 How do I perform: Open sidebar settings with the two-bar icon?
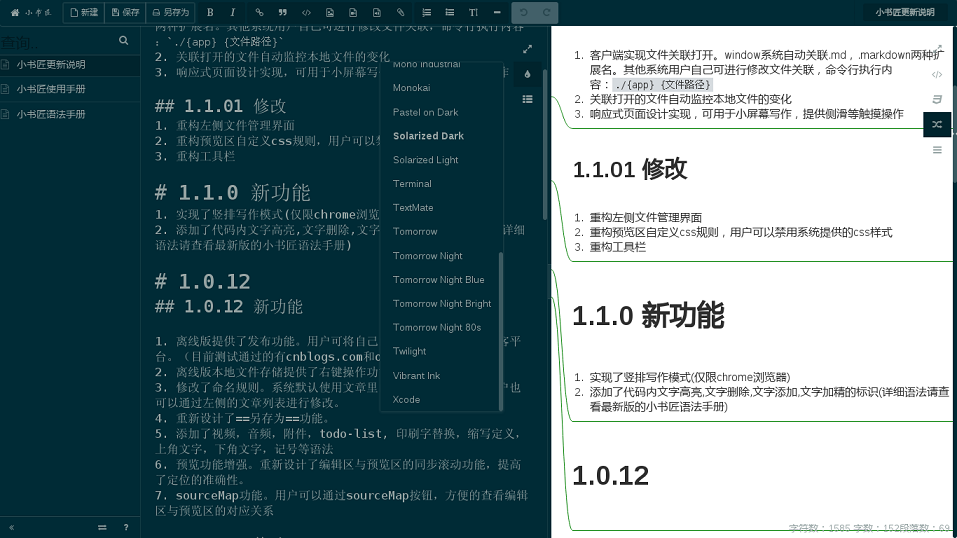102,527
